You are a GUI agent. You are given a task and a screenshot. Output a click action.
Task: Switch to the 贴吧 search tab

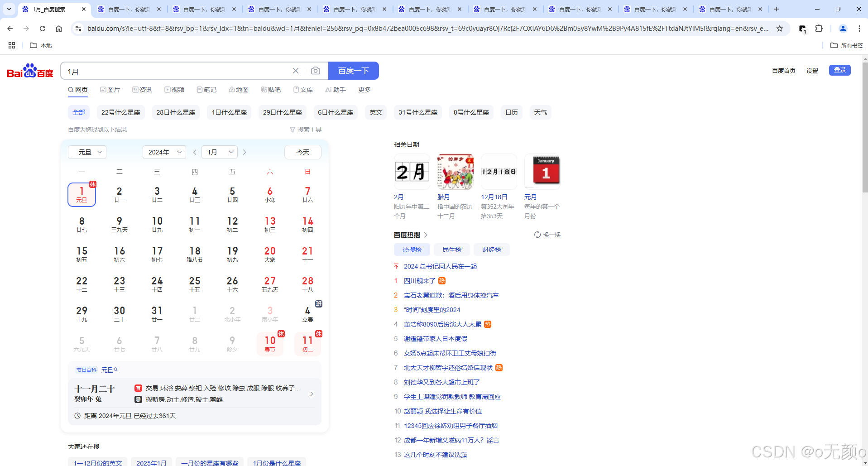(271, 90)
